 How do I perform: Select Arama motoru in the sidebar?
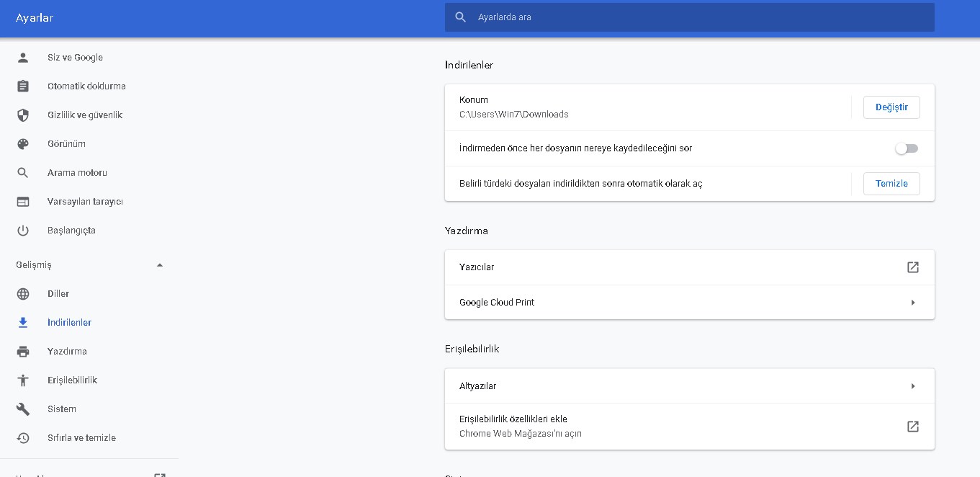click(x=77, y=173)
